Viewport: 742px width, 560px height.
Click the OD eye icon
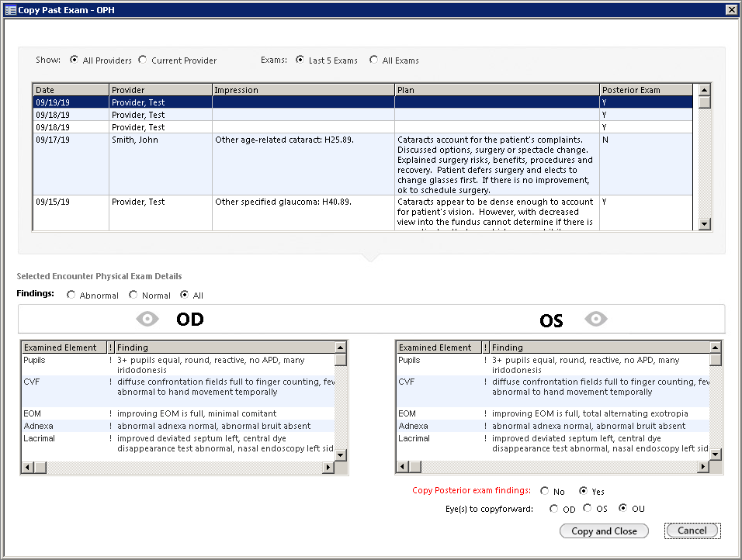147,320
